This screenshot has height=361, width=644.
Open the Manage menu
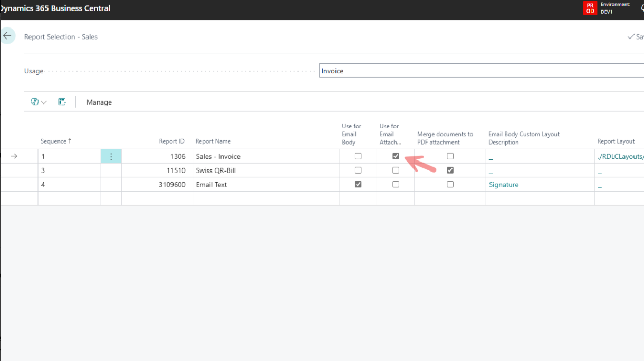[99, 102]
